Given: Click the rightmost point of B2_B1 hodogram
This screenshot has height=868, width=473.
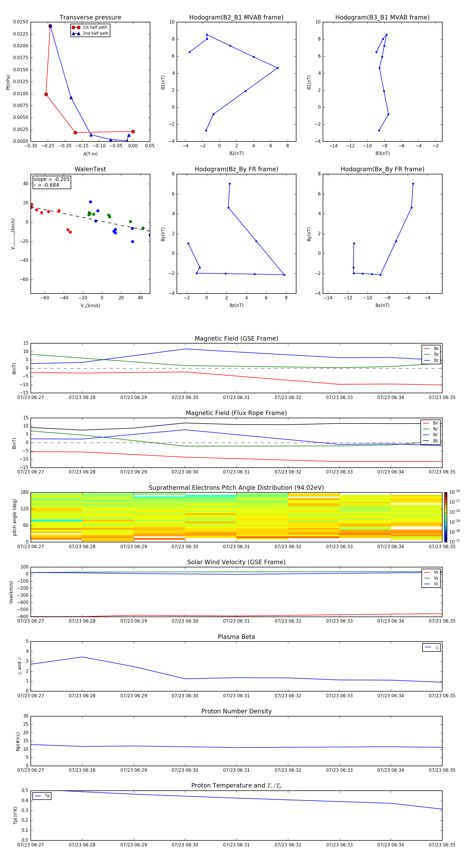Looking at the screenshot, I should point(277,68).
